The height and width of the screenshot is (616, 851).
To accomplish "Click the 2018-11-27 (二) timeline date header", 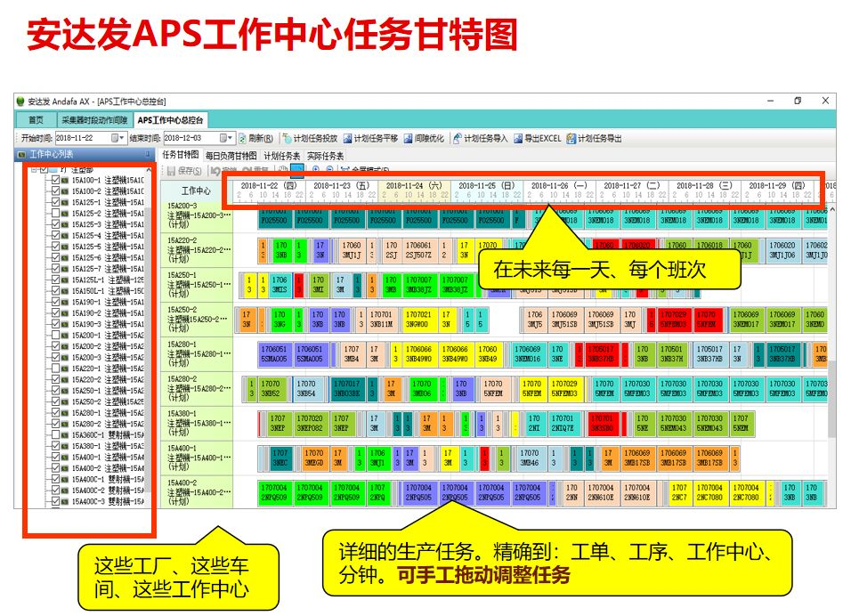I will tap(632, 185).
